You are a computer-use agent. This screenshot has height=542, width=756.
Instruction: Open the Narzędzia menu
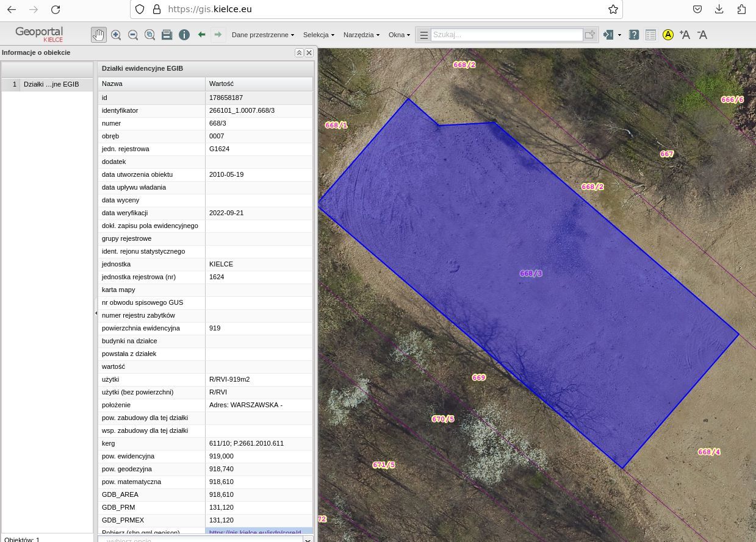pos(361,35)
